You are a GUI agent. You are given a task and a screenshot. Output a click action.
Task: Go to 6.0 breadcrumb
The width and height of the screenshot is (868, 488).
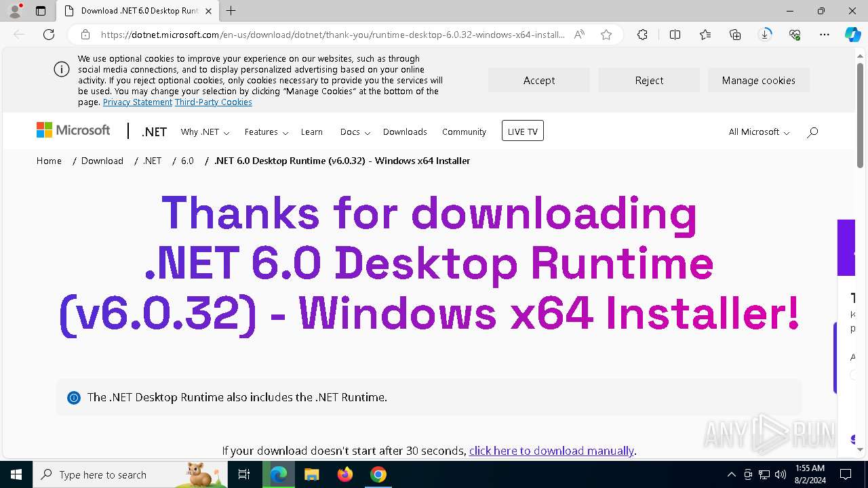pyautogui.click(x=187, y=161)
